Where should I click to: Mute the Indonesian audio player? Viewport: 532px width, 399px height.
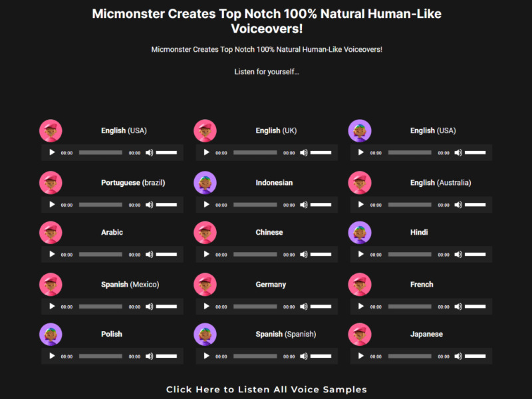304,205
